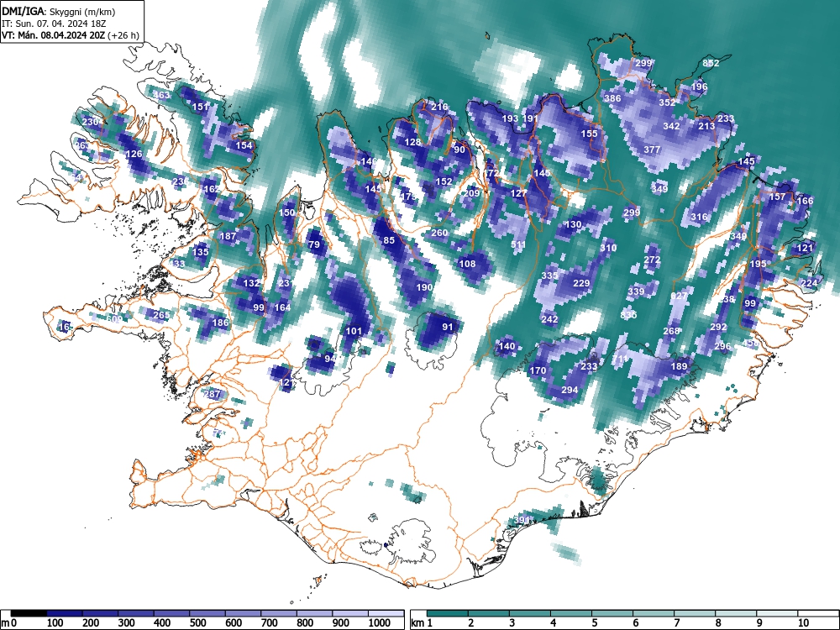The height and width of the screenshot is (630, 840).
Task: Select the '224' visibility value on east coast
Action: pyautogui.click(x=809, y=283)
